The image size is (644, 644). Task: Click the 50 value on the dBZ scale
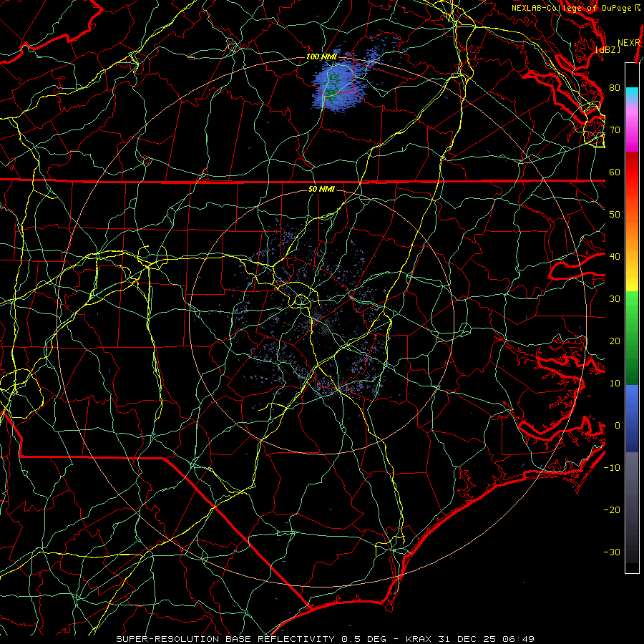615,215
